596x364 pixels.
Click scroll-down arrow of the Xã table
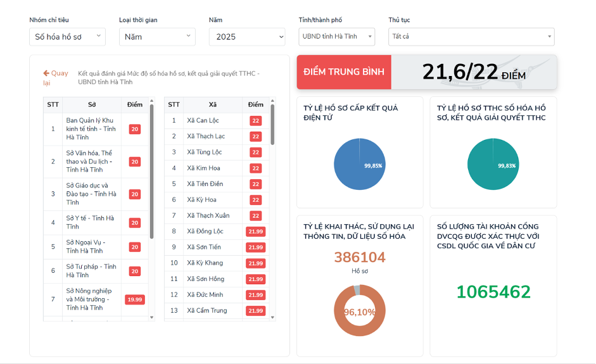pos(272,317)
